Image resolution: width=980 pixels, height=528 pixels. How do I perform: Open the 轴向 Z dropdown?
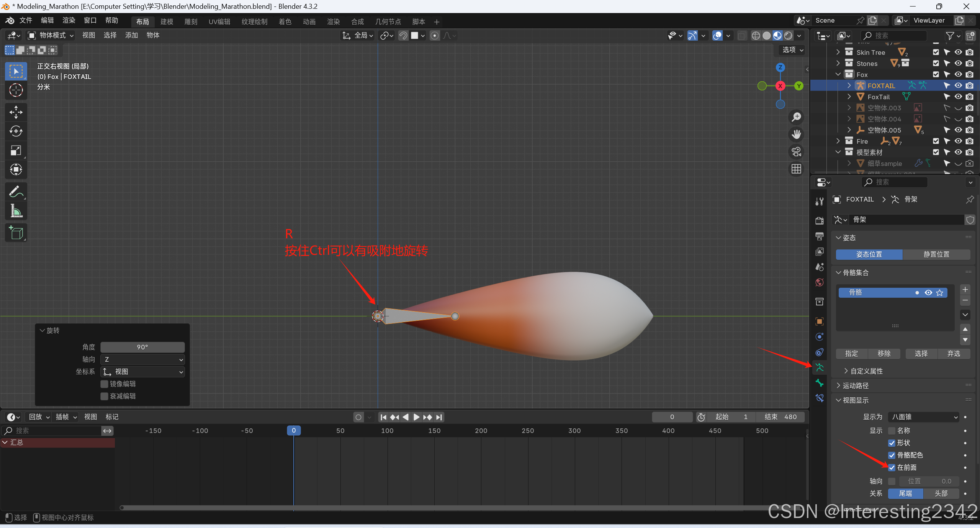click(142, 359)
